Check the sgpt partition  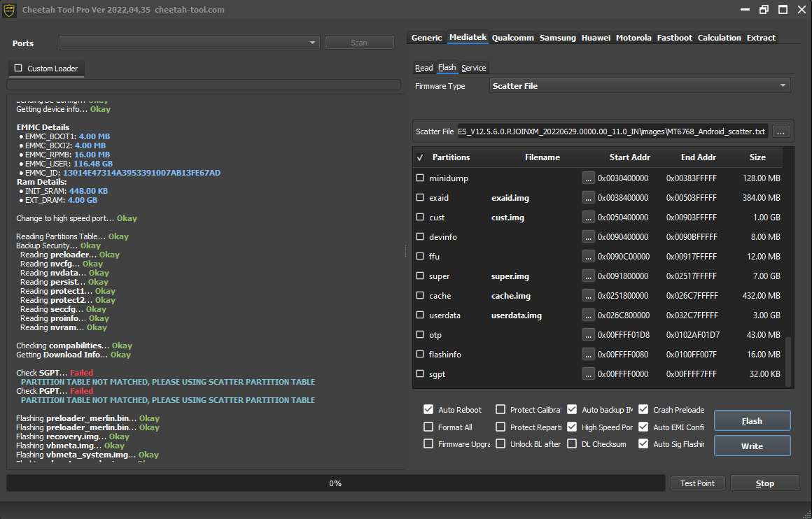click(x=420, y=374)
